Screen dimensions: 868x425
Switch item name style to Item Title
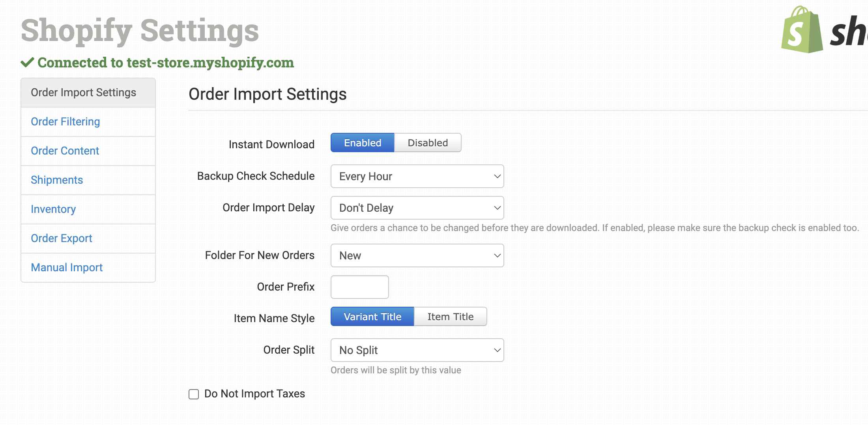(450, 317)
